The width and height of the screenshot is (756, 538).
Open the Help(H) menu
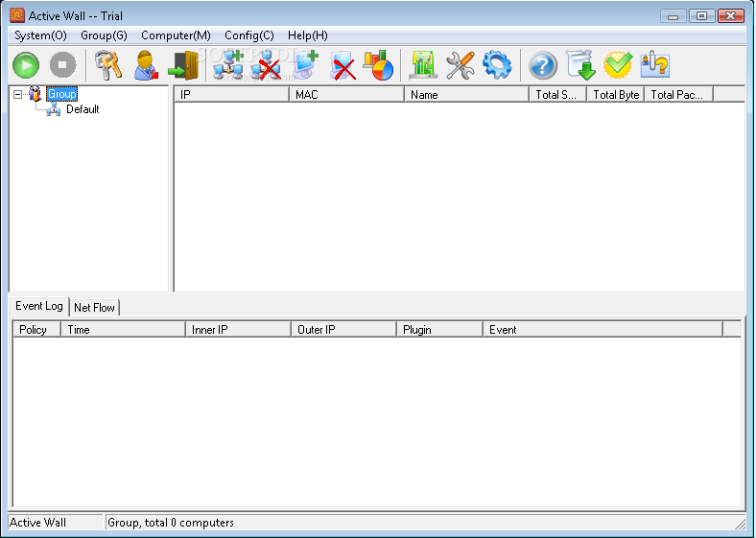308,35
